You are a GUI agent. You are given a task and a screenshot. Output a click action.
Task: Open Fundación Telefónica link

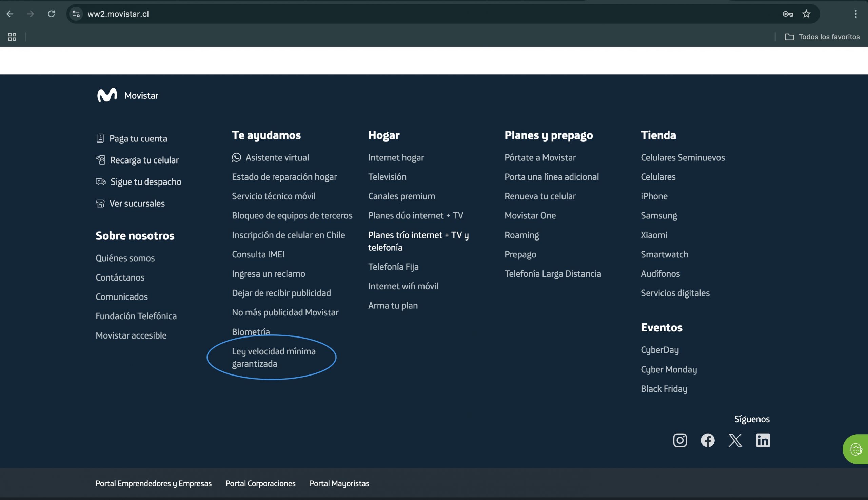click(x=136, y=316)
